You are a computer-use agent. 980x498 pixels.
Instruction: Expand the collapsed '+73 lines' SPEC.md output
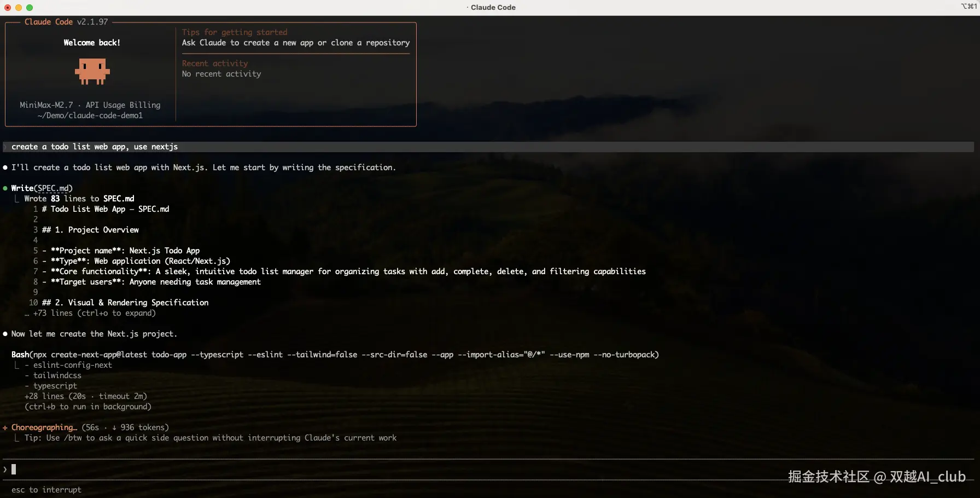click(x=90, y=313)
